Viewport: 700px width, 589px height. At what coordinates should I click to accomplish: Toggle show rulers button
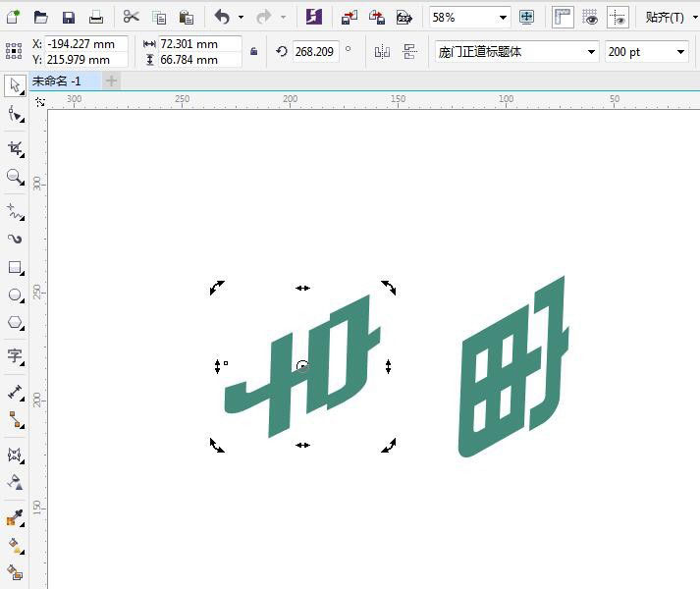point(563,17)
